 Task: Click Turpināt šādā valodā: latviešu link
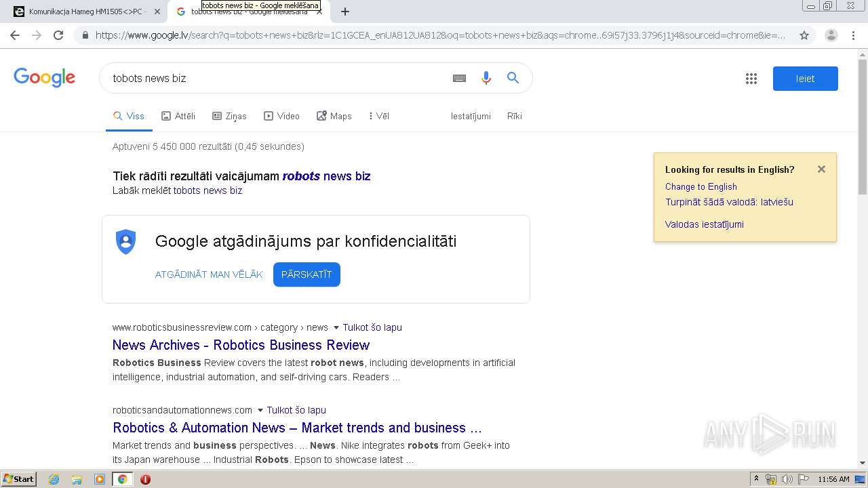(729, 202)
